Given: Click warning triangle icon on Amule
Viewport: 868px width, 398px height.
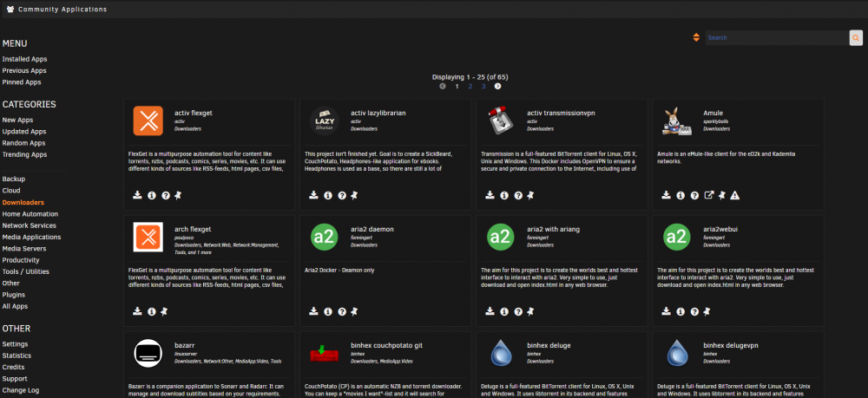Looking at the screenshot, I should point(734,195).
